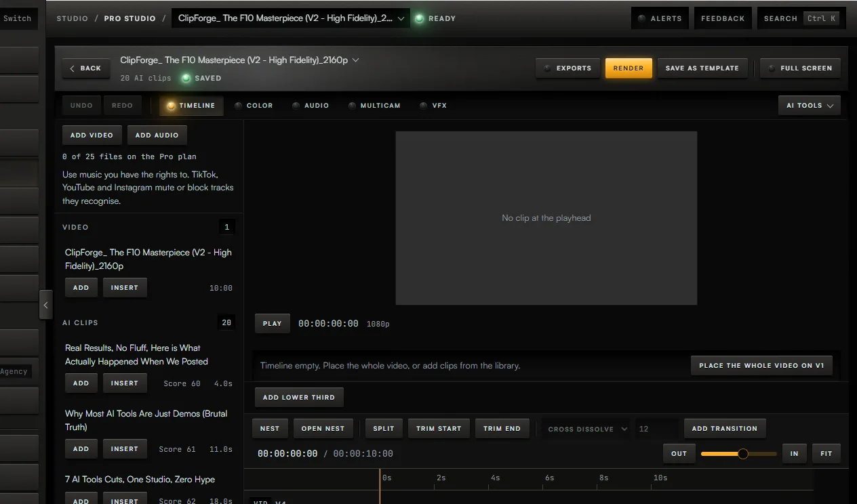Click the 'Score 61' value in the clip list
Screen dimensions: 857x504
177,449
